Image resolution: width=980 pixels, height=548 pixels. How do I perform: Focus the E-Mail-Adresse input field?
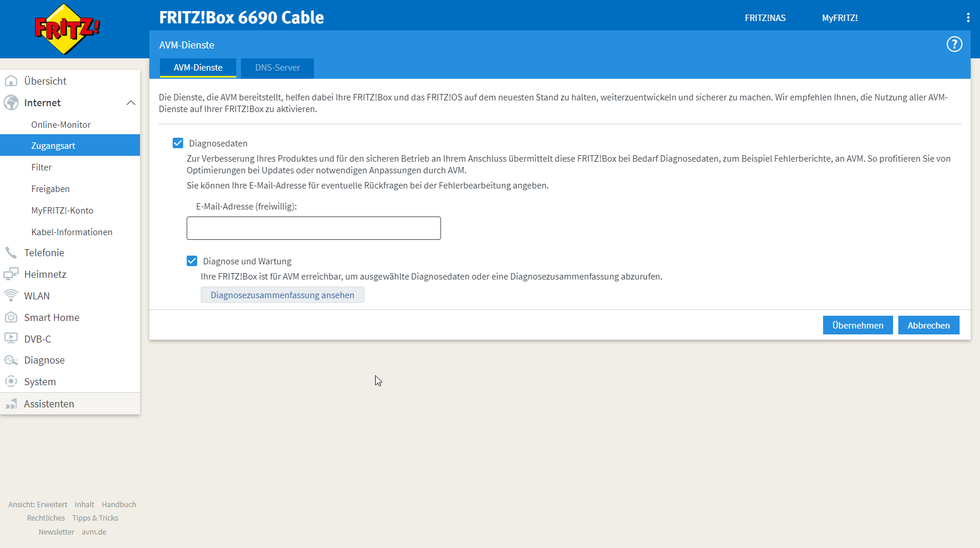point(314,228)
